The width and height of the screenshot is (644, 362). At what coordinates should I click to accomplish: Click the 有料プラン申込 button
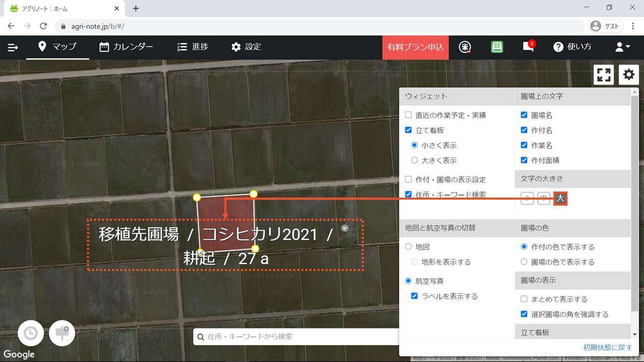(415, 47)
